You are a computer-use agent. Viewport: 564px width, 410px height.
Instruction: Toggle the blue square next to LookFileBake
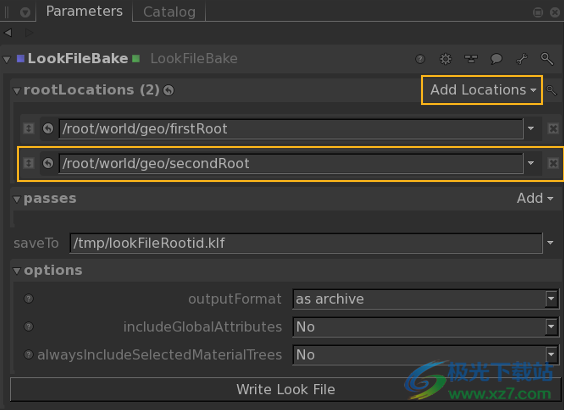pyautogui.click(x=21, y=58)
